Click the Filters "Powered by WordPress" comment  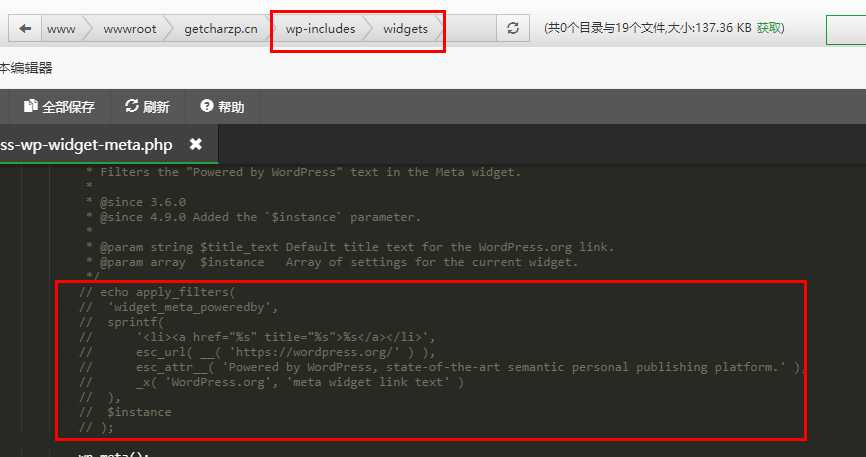click(303, 172)
